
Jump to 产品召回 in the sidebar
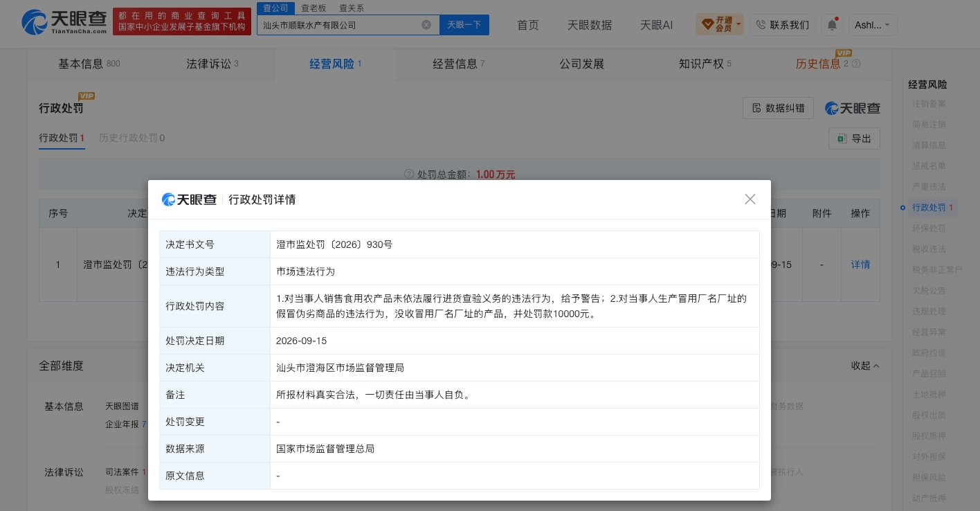pos(929,374)
